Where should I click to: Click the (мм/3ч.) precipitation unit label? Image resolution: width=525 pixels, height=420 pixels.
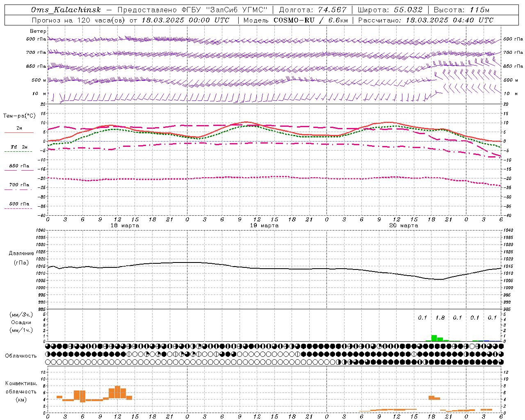(21, 315)
